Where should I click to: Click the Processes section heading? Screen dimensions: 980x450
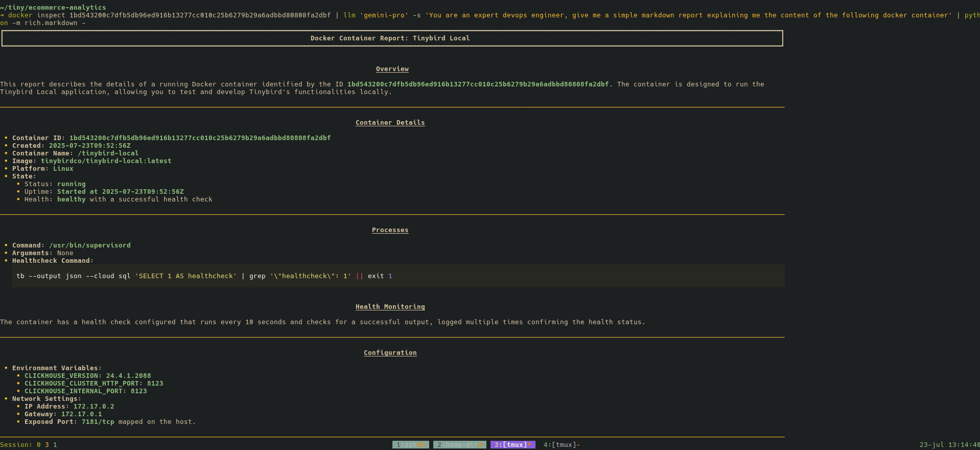tap(390, 230)
